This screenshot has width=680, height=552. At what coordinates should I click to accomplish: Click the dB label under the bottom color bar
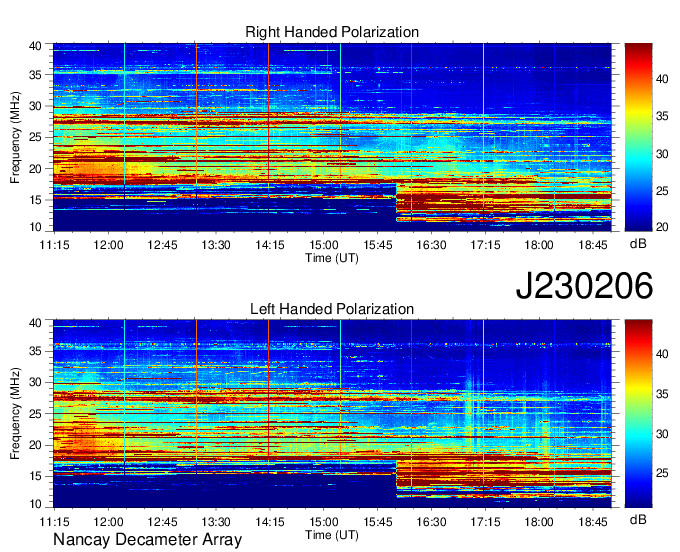pos(638,520)
